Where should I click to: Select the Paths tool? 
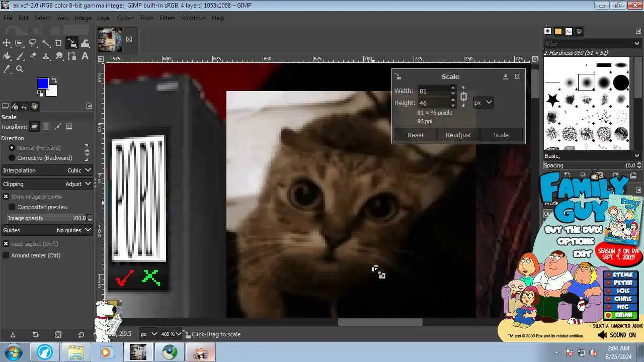[x=72, y=56]
